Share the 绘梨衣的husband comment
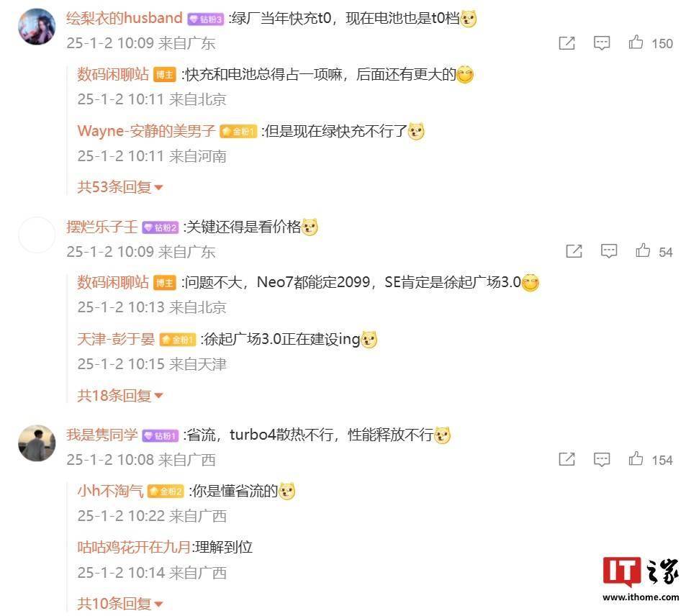Image resolution: width=691 pixels, height=616 pixels. (x=566, y=43)
